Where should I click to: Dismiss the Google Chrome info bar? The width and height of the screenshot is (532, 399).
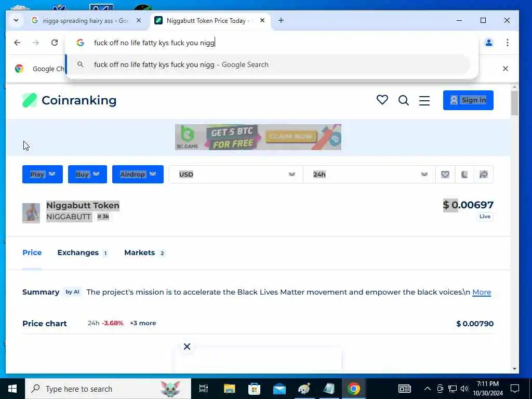[505, 69]
